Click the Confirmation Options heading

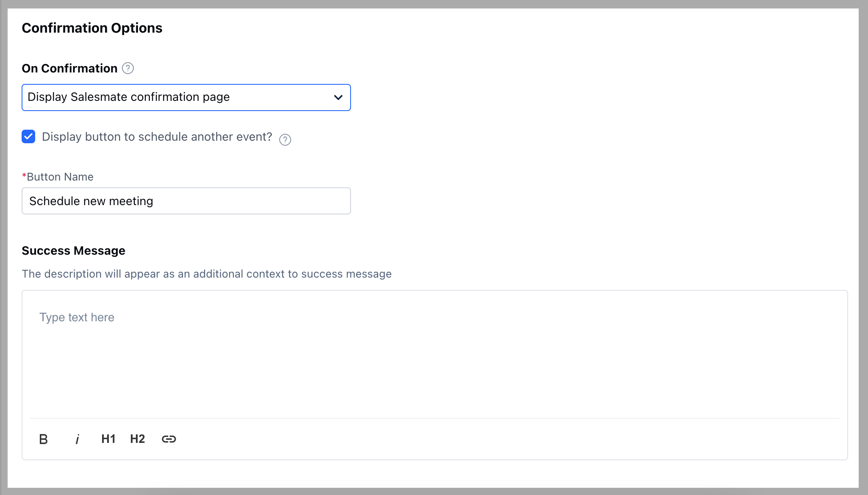[x=92, y=28]
